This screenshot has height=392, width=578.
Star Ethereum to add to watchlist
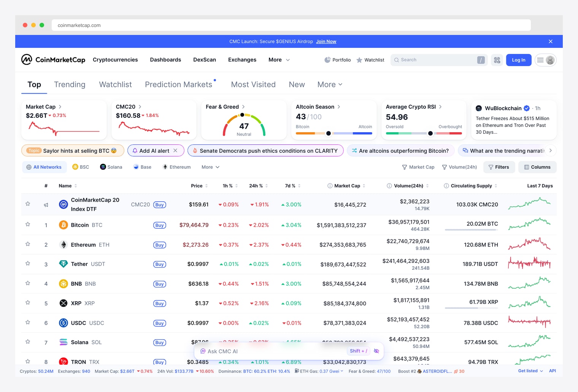point(28,244)
